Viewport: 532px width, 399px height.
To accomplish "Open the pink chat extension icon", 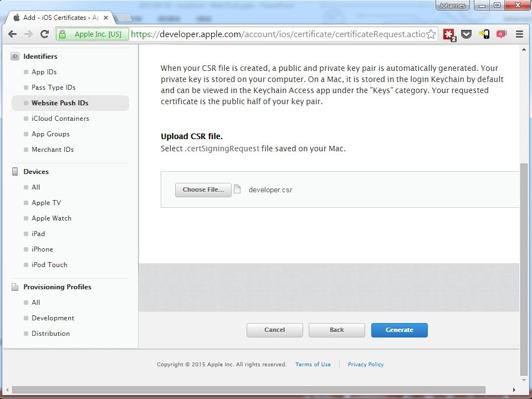I will coord(502,34).
